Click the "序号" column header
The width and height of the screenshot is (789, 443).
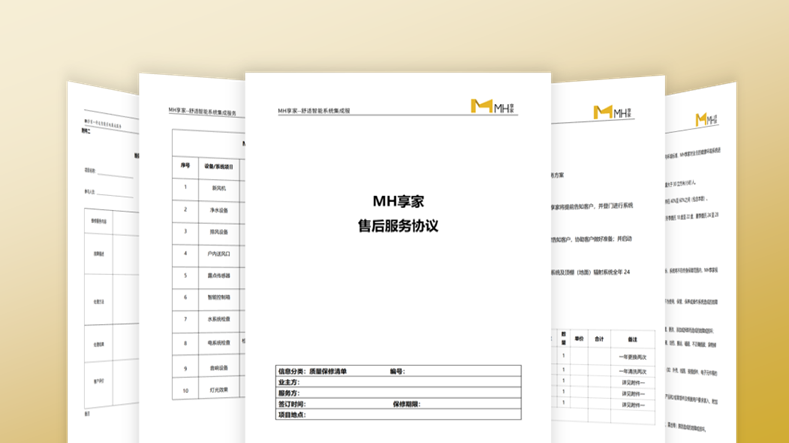pos(185,166)
